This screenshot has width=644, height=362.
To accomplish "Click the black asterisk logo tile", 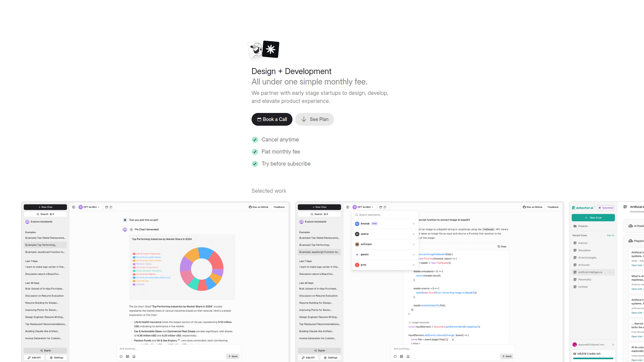I will [271, 50].
